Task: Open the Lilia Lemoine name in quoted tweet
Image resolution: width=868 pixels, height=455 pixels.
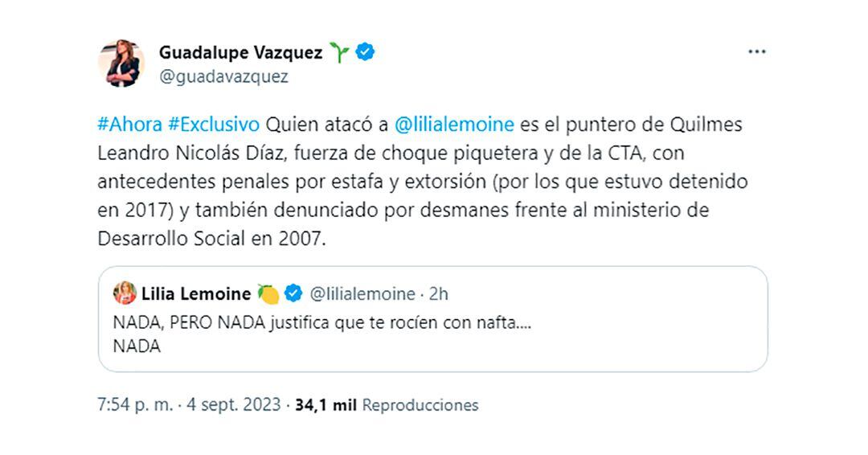Action: pos(195,294)
